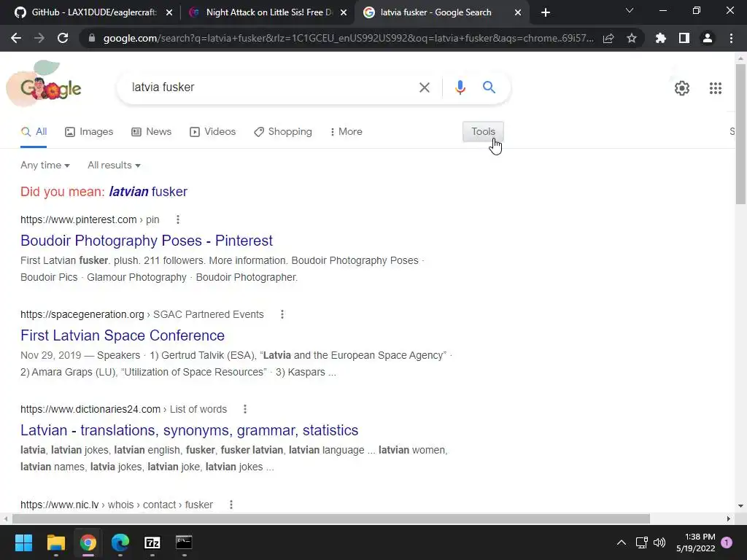Open the volume control in the tray
This screenshot has width=747, height=560.
(659, 542)
